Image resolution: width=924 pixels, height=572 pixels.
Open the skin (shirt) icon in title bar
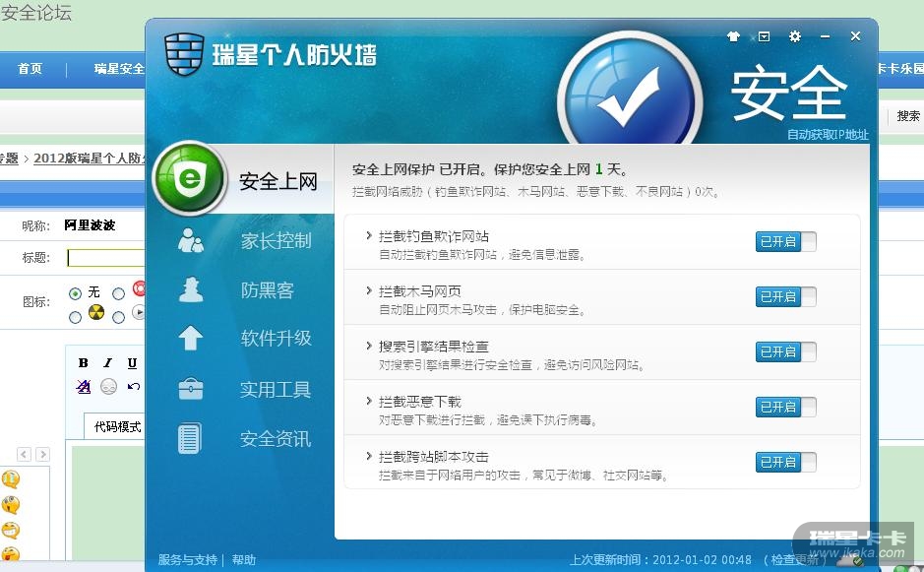pyautogui.click(x=733, y=36)
